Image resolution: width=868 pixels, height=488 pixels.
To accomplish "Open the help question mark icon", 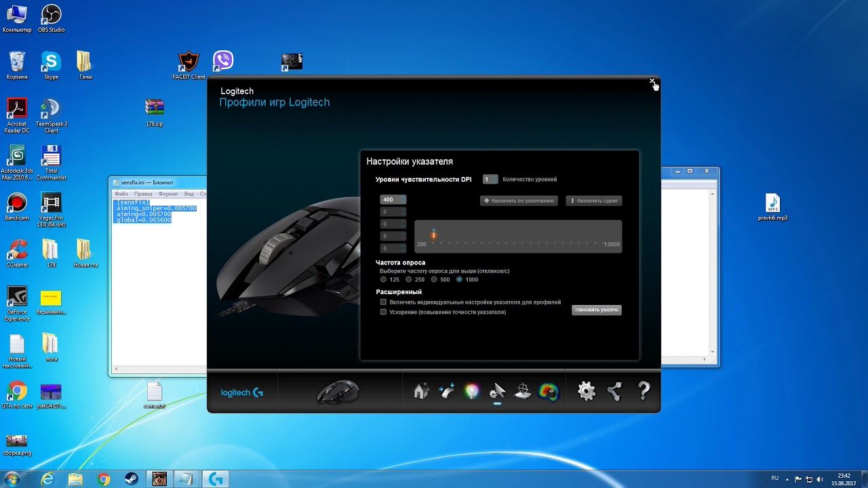I will (644, 391).
